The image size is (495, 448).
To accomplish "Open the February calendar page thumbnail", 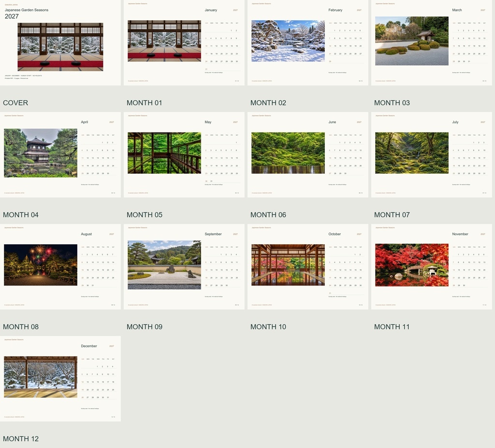I will tap(308, 43).
